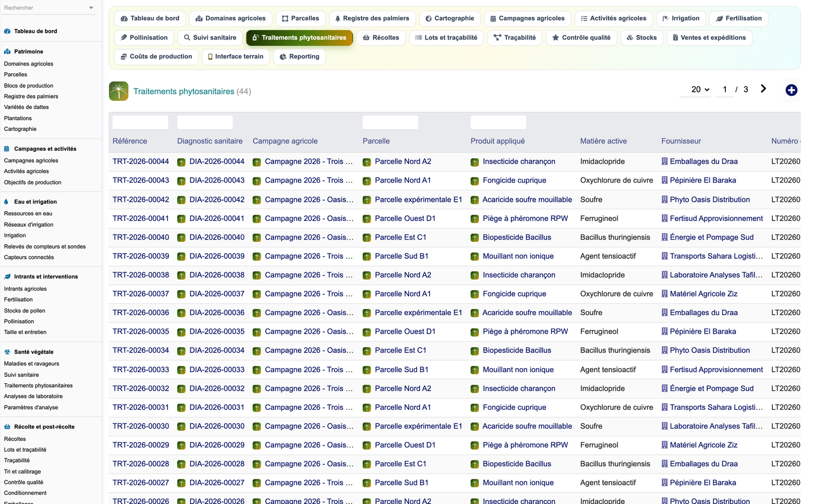Click supplier icon beside Laboratoire Analyses Tafil, TRT-2026-00030
This screenshot has width=815, height=504.
[x=664, y=426]
